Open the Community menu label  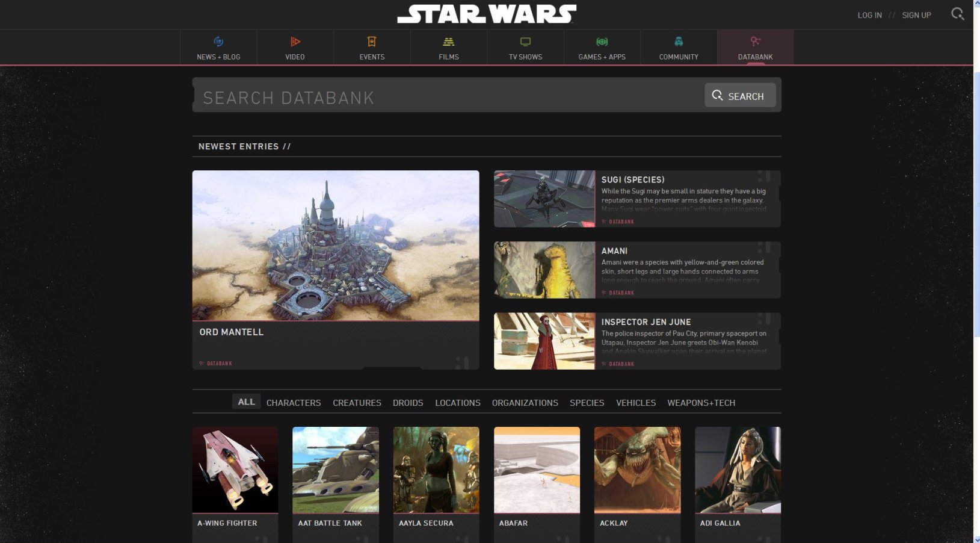679,57
